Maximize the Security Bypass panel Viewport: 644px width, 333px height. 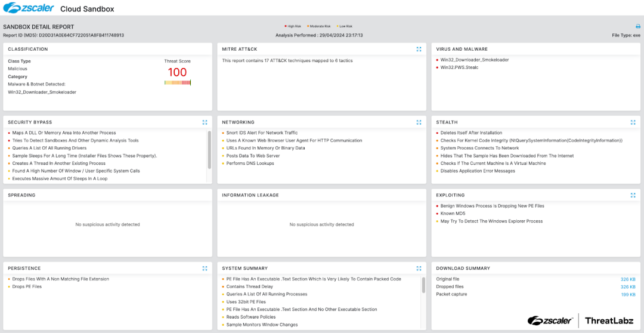205,122
